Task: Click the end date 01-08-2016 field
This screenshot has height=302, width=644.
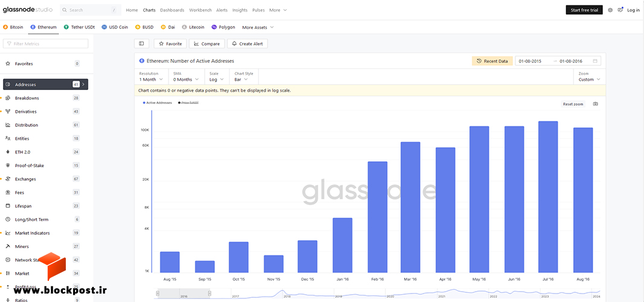Action: click(571, 61)
